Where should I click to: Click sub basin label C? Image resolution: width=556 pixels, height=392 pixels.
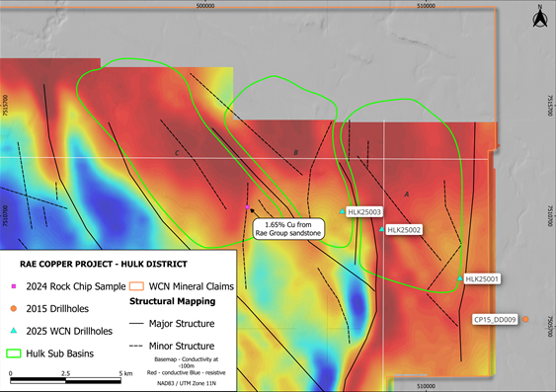(177, 153)
